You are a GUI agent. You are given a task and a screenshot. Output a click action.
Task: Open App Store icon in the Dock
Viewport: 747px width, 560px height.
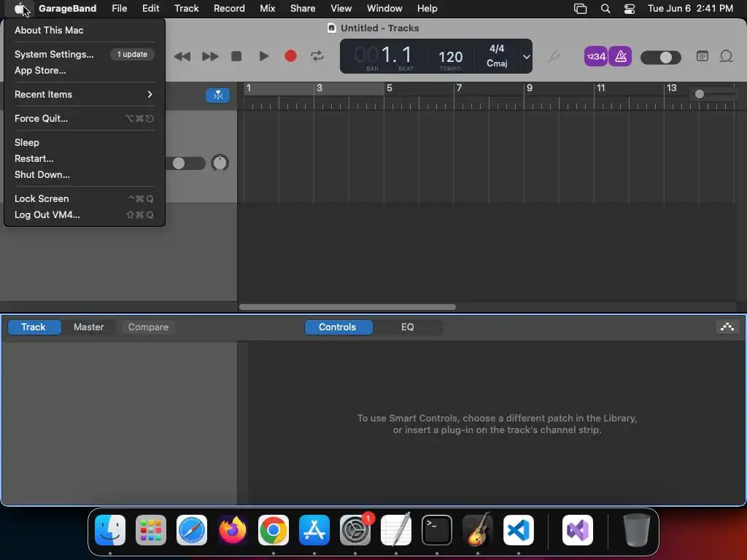click(314, 530)
